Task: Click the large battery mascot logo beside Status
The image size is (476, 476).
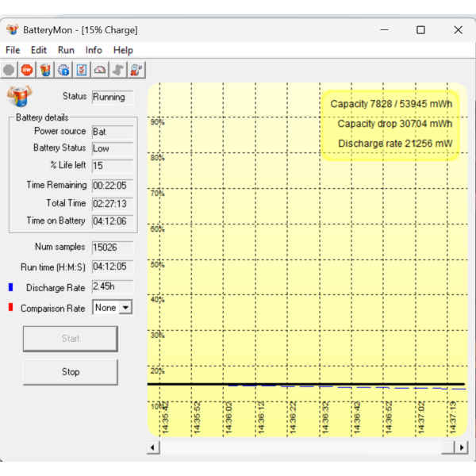Action: coord(20,96)
